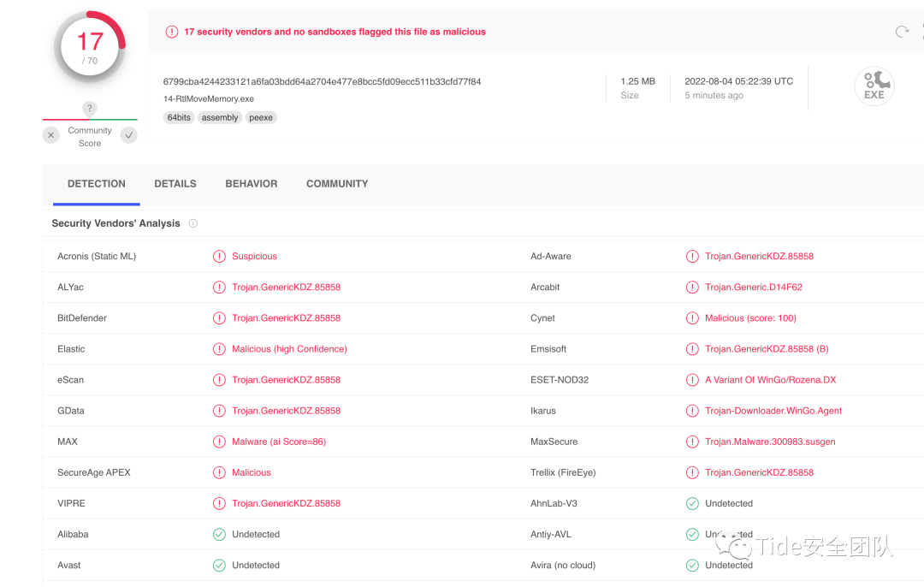Click the reanalyze refresh icon

coord(902,32)
